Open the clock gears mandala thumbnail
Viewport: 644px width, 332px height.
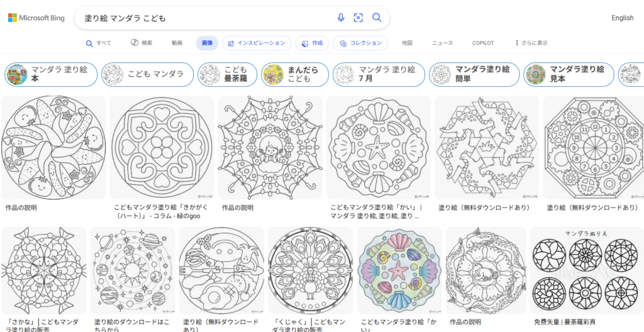click(x=593, y=148)
